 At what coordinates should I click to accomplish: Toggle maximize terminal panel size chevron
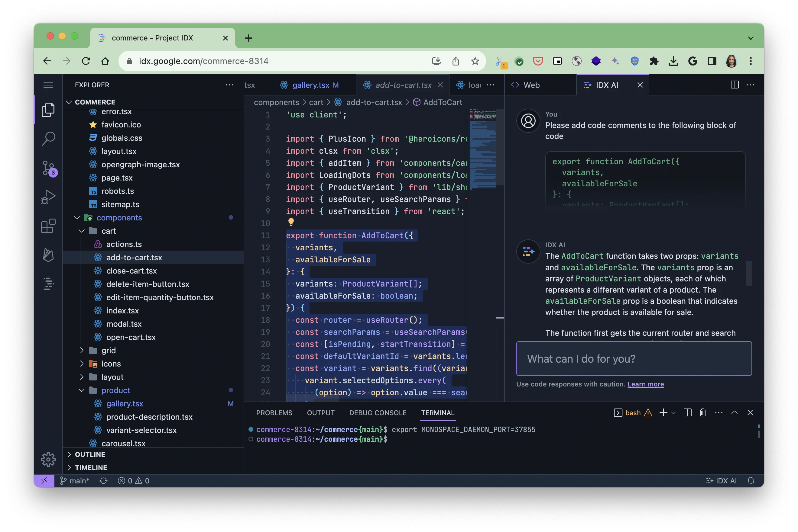735,412
